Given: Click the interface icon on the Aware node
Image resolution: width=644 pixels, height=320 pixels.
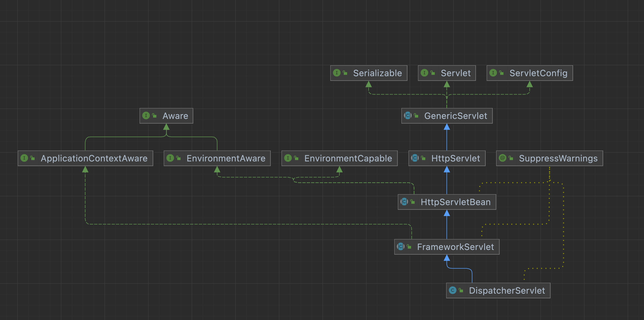Looking at the screenshot, I should coord(146,116).
